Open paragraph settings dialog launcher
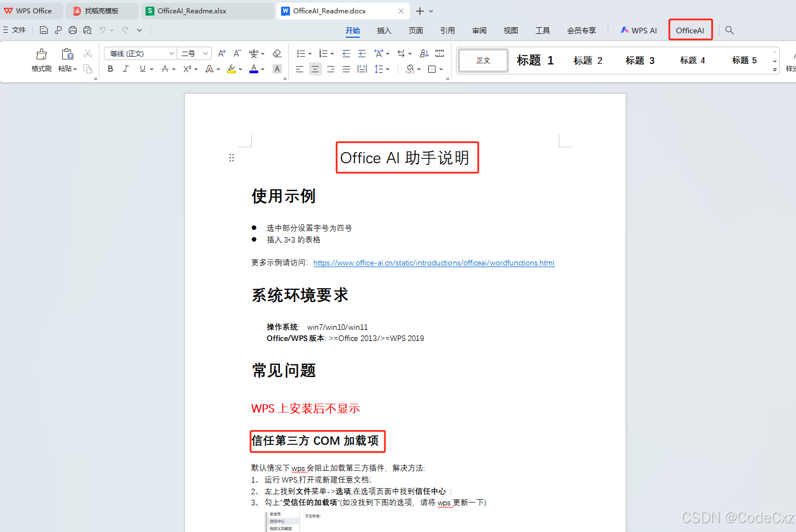 (x=447, y=78)
